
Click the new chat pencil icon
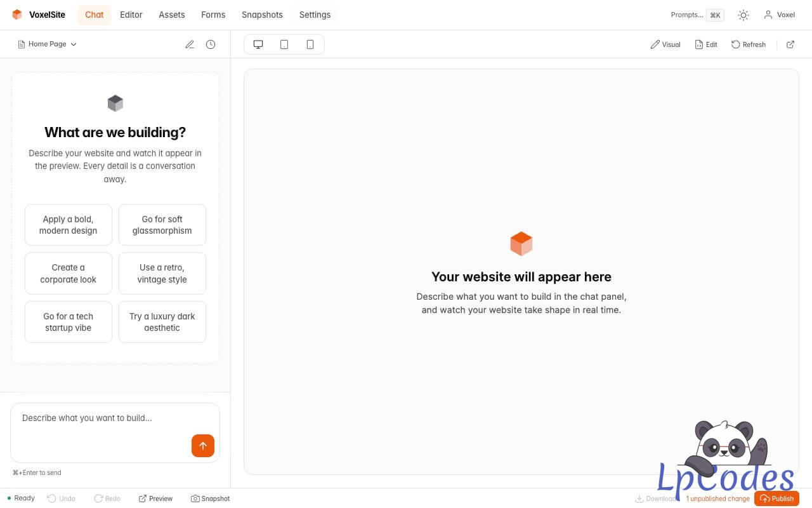(190, 44)
